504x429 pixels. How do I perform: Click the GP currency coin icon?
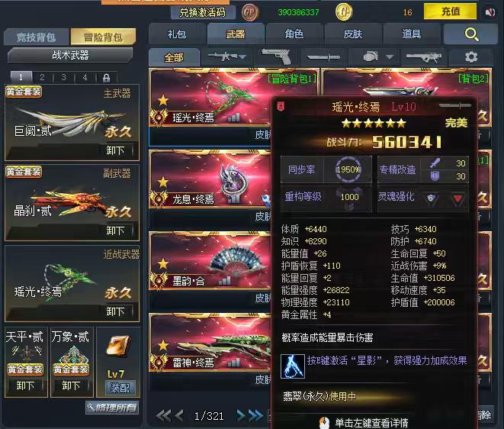(x=249, y=12)
